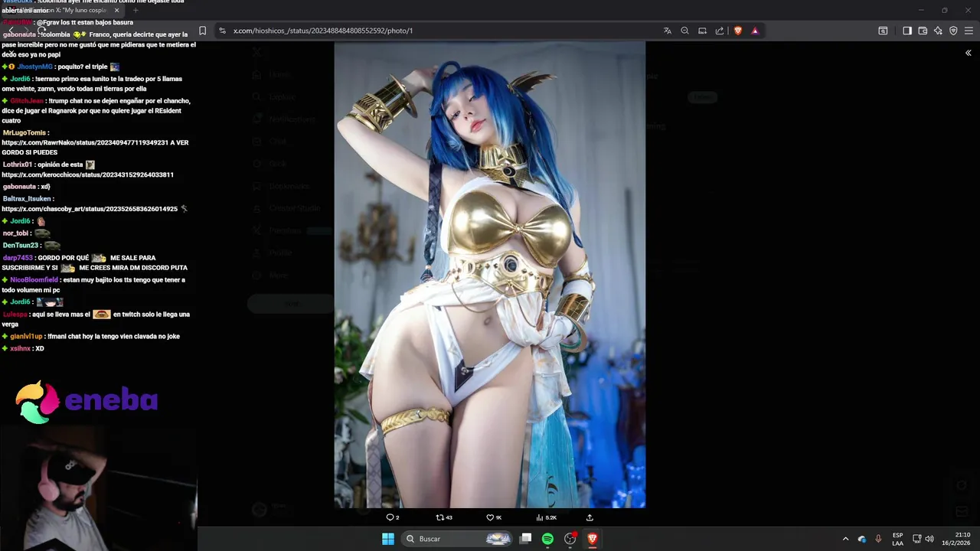Click the zoom magnifier in address bar
This screenshot has height=551, width=980.
684,31
